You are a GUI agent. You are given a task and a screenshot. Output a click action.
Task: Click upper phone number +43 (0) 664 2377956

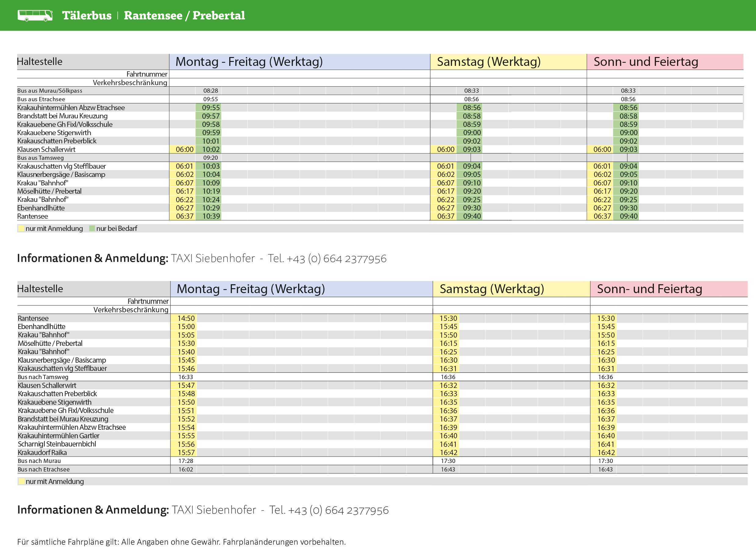pos(336,258)
